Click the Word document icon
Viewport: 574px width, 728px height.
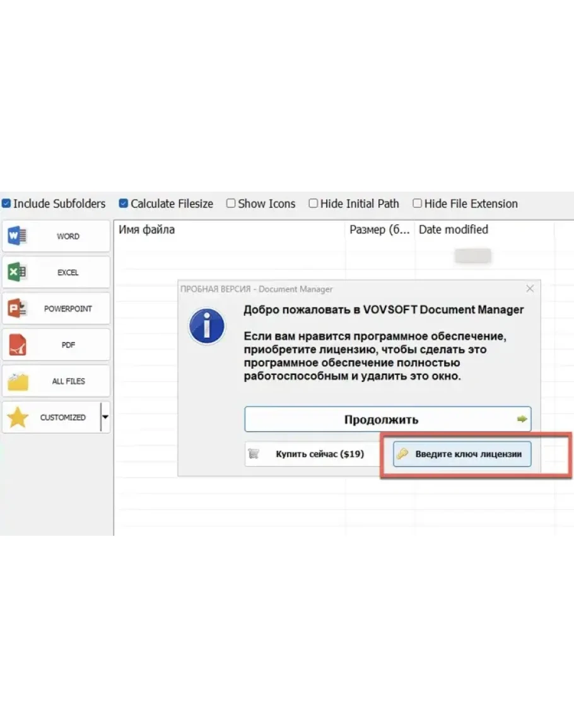17,236
